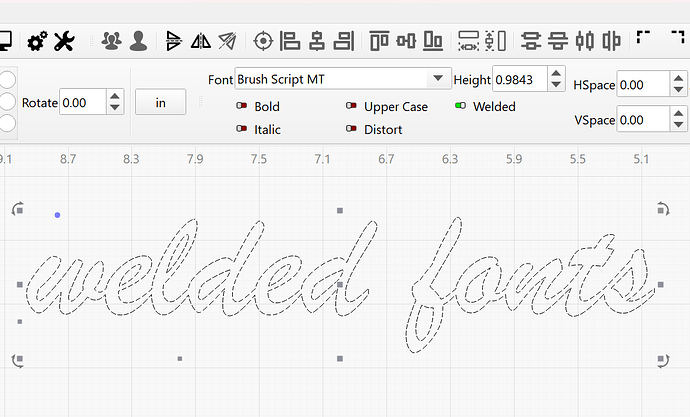Turn off the Welded toggle
Image resolution: width=690 pixels, height=417 pixels.
point(460,106)
